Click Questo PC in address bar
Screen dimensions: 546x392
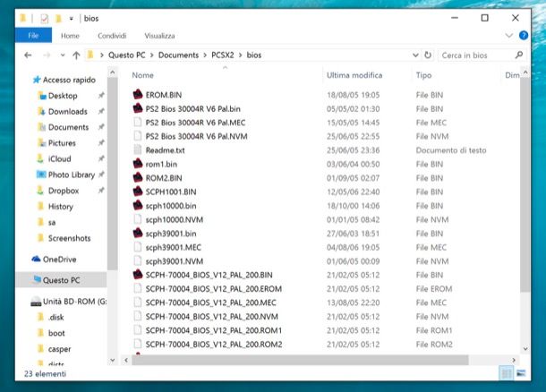127,55
